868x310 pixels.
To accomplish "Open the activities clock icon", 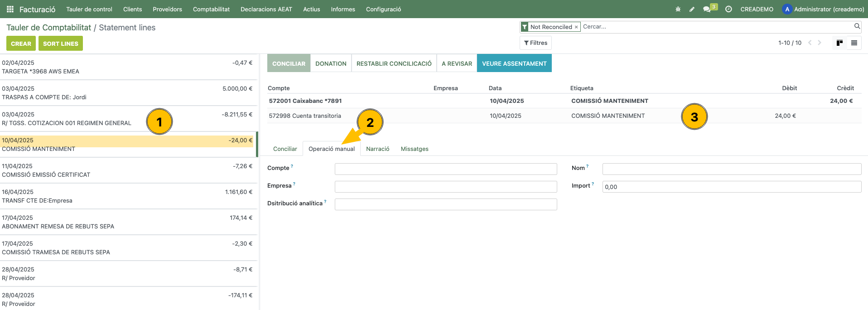I will [x=728, y=9].
